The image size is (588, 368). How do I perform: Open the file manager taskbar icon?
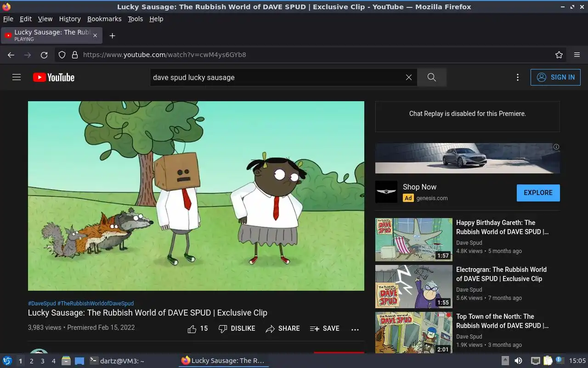[x=66, y=361]
